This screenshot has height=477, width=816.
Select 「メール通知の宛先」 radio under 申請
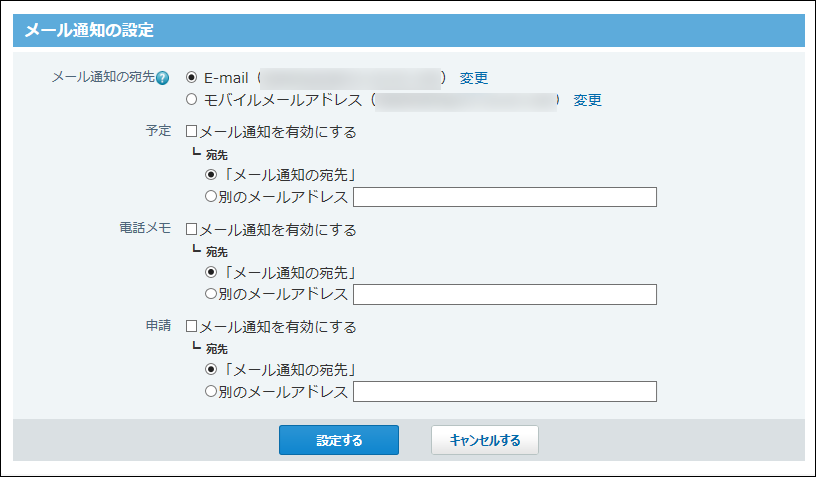(x=211, y=369)
